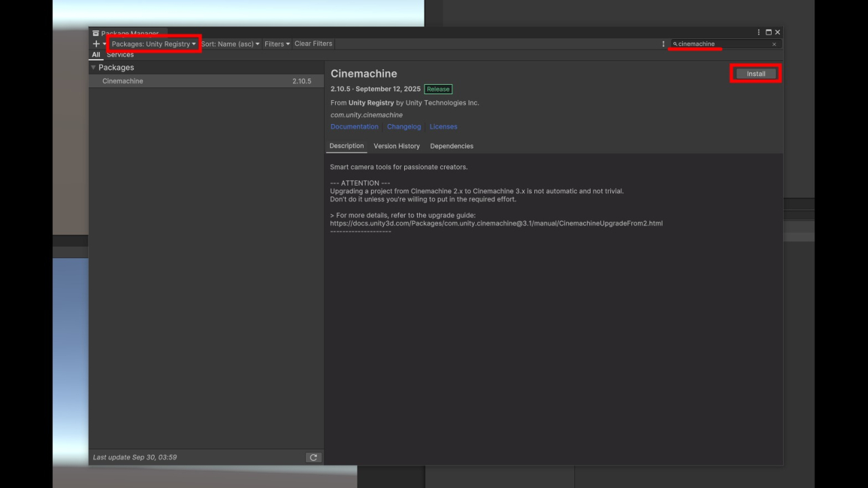The image size is (868, 488).
Task: Click the 2.10.5 version in package row
Action: [x=302, y=81]
